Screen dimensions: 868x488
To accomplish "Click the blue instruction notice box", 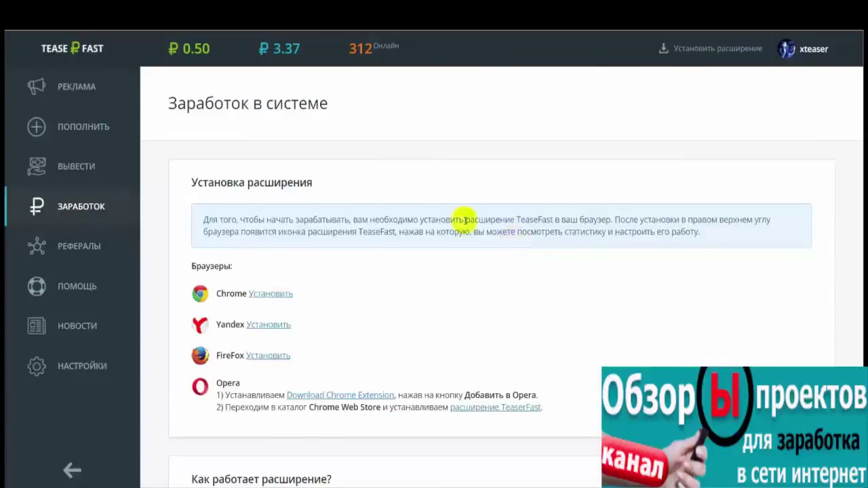I will 501,226.
